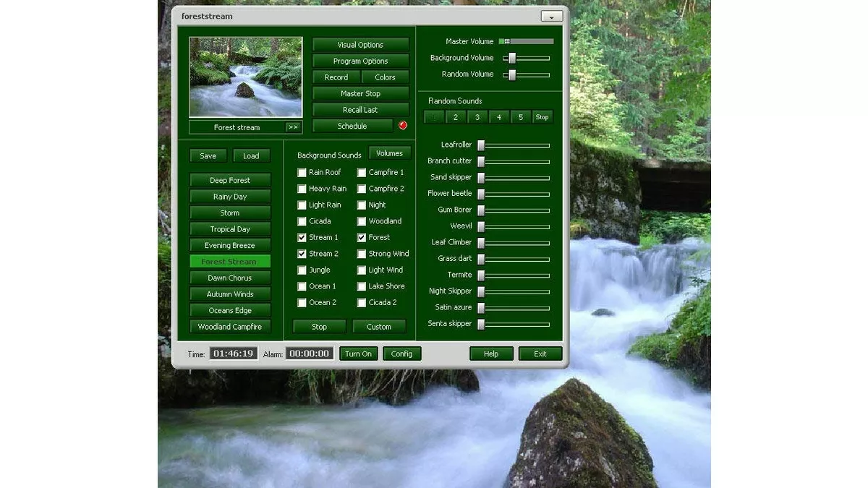Click the Alarm time field

tap(310, 354)
